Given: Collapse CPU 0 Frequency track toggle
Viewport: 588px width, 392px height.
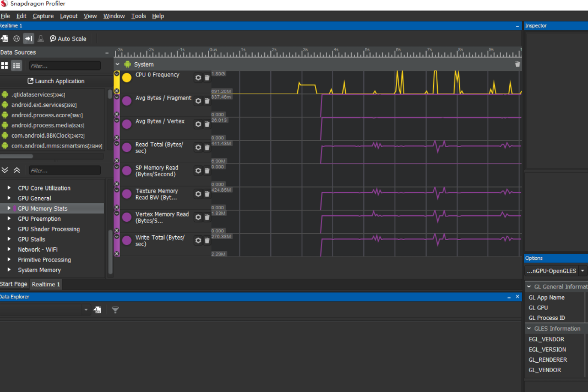Looking at the screenshot, I should (117, 74).
